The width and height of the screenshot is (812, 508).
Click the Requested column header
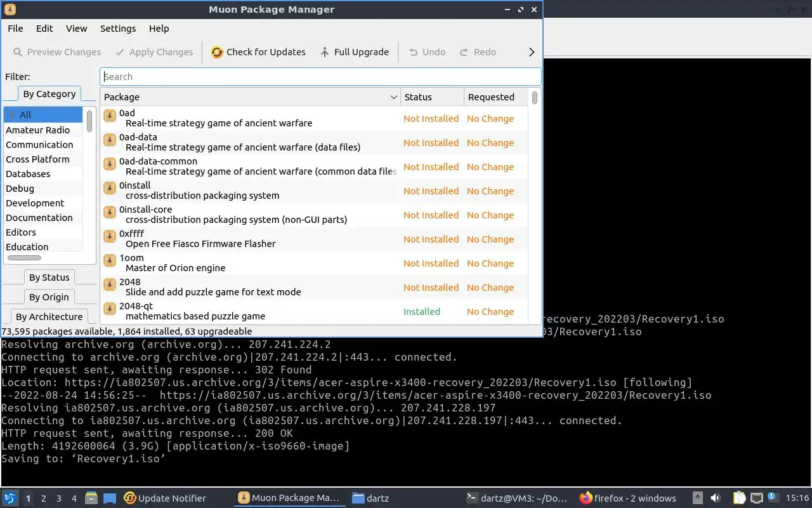(496, 97)
